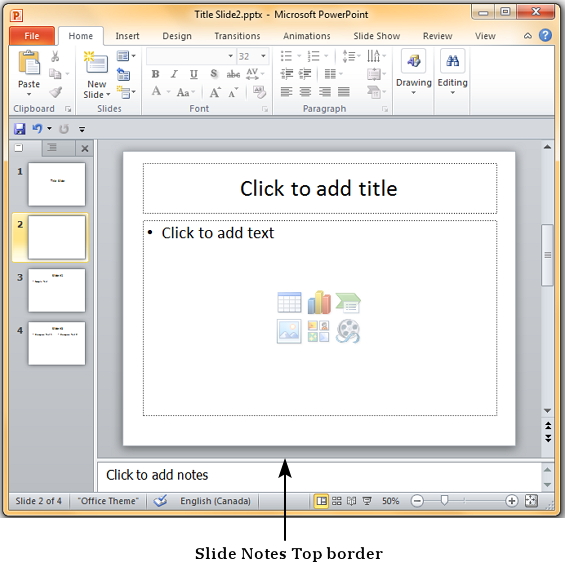
Task: Insert a chart via placeholder icon
Action: [x=319, y=302]
